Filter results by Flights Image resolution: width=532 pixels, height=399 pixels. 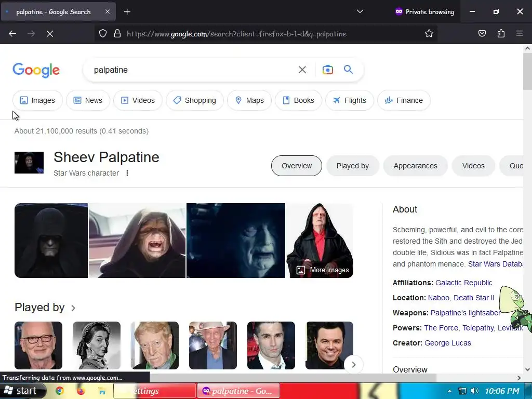(350, 100)
